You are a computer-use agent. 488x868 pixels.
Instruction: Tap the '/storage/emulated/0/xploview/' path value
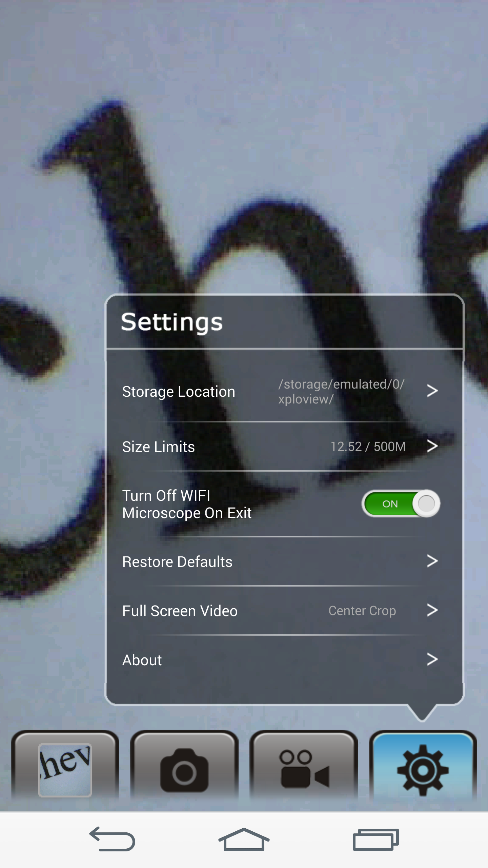(x=341, y=392)
